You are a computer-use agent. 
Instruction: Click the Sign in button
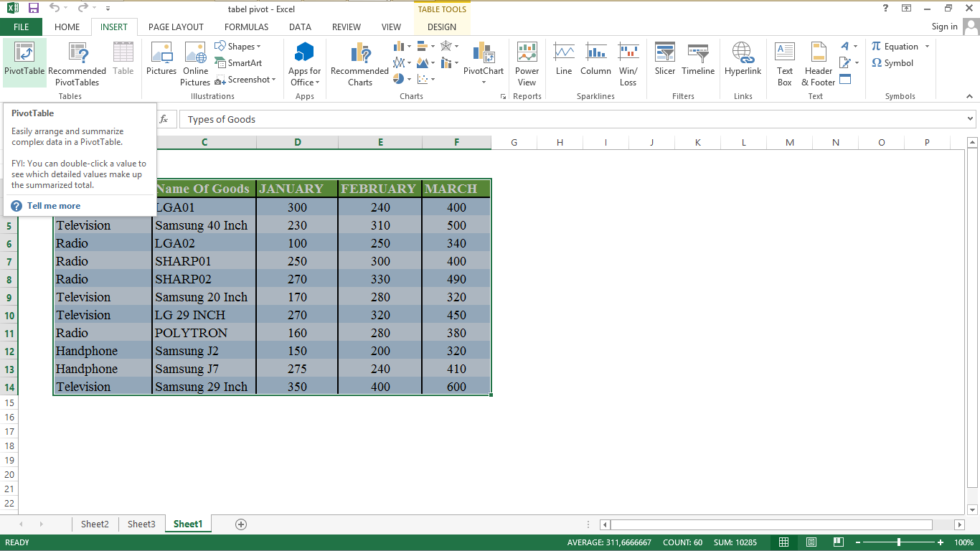point(944,27)
